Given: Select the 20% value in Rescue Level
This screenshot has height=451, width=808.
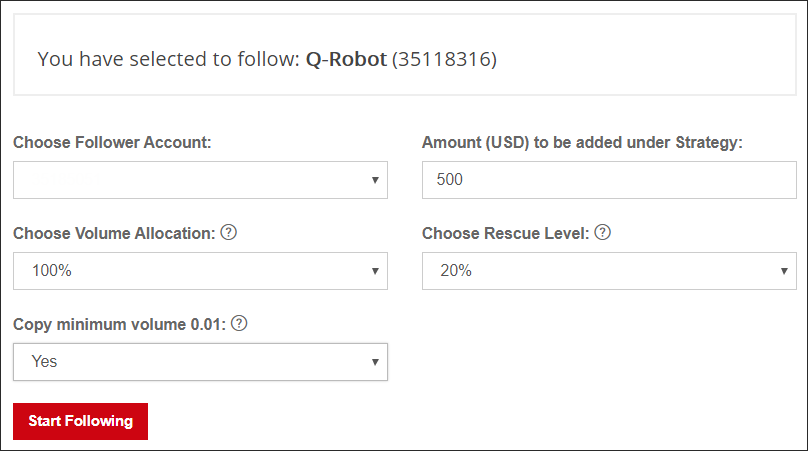Looking at the screenshot, I should coord(456,271).
